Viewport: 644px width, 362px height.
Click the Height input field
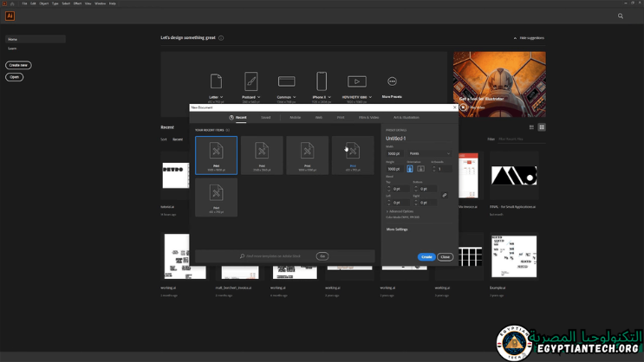(x=394, y=169)
